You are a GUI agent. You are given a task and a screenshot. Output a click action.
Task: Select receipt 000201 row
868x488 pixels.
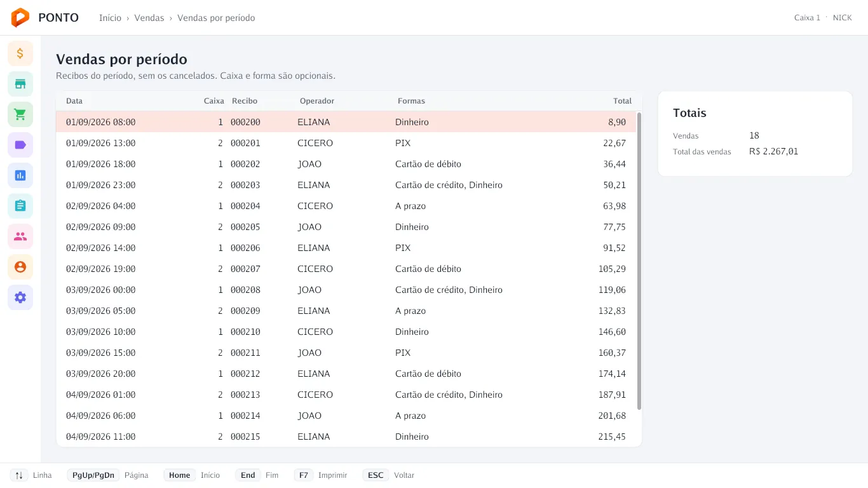pos(346,143)
